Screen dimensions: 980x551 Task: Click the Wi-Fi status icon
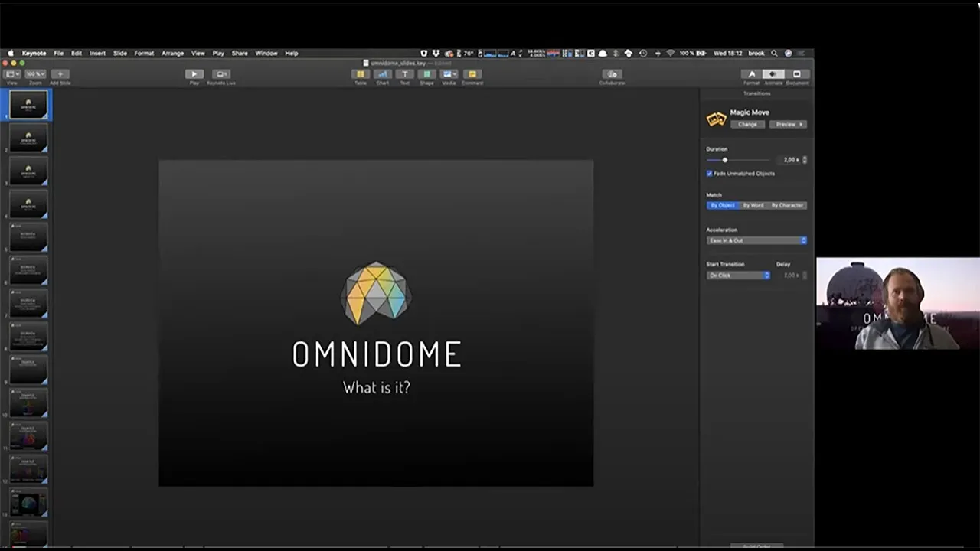click(x=671, y=54)
